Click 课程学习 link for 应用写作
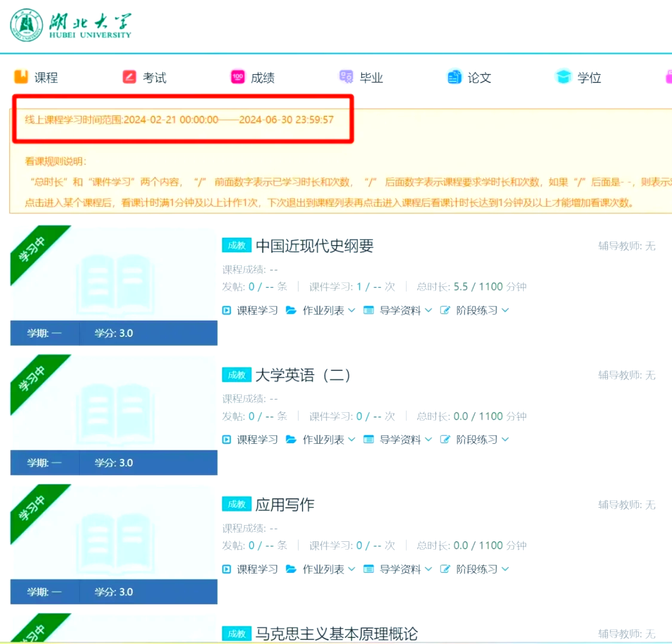The width and height of the screenshot is (672, 644). (258, 569)
